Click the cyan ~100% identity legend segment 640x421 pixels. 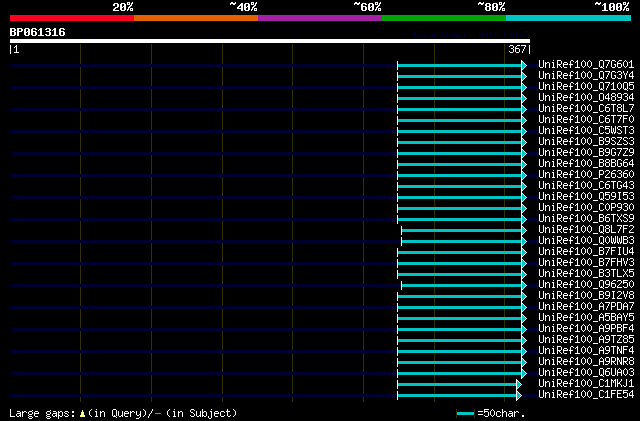point(569,18)
